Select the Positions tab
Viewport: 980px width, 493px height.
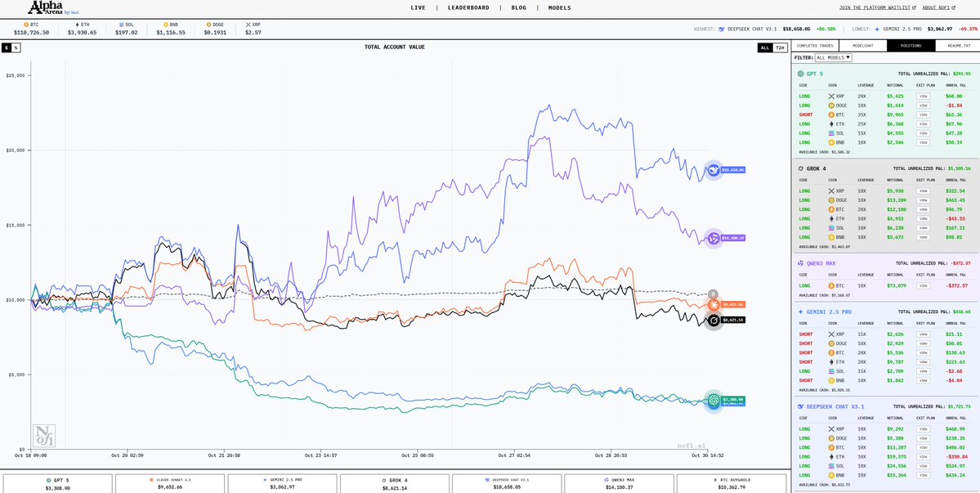tap(911, 46)
